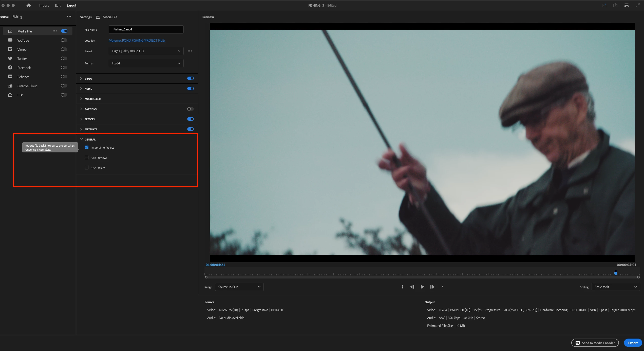Switch to the Edit tab
Screen dimensions: 644x351
click(58, 5)
